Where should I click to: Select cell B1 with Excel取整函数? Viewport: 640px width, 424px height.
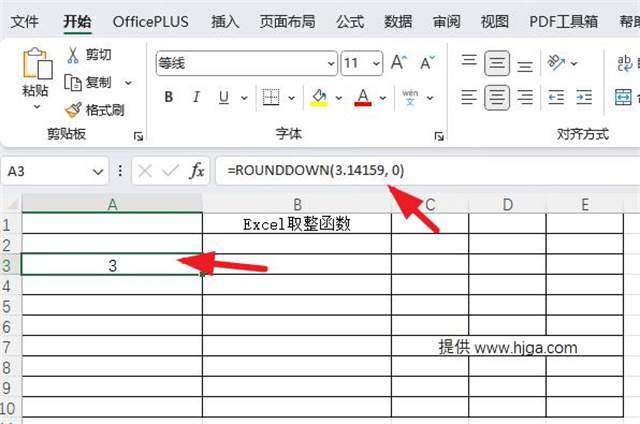pos(297,224)
